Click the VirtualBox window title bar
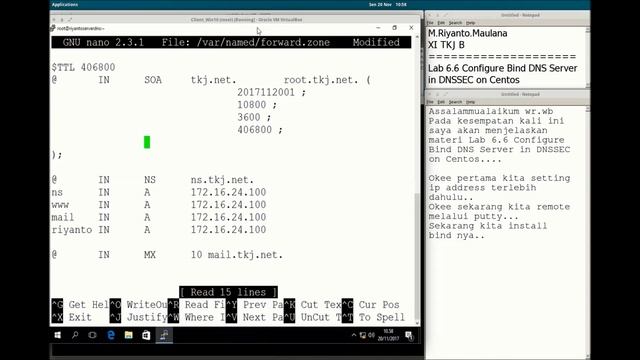The width and height of the screenshot is (640, 360). 247,19
